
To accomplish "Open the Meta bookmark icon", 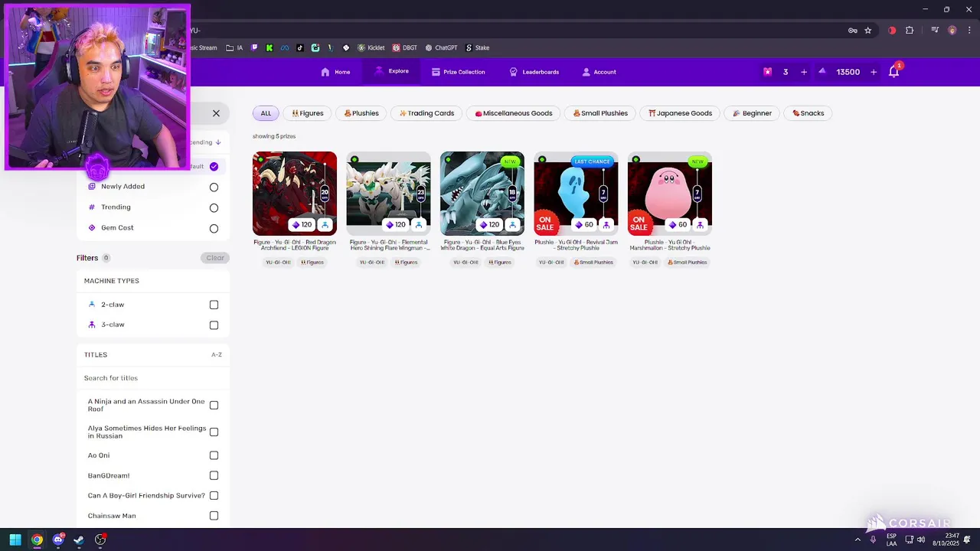I will point(285,47).
